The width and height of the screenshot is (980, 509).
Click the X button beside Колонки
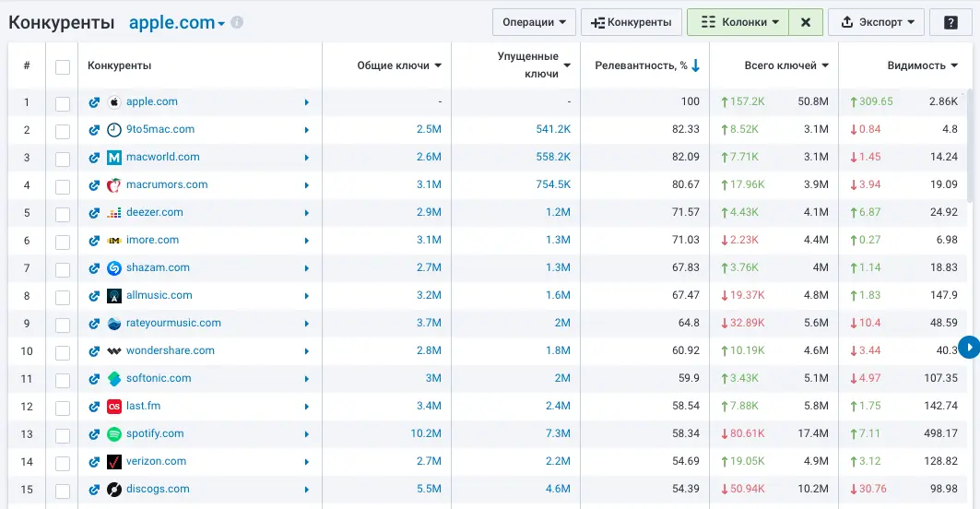[x=805, y=22]
